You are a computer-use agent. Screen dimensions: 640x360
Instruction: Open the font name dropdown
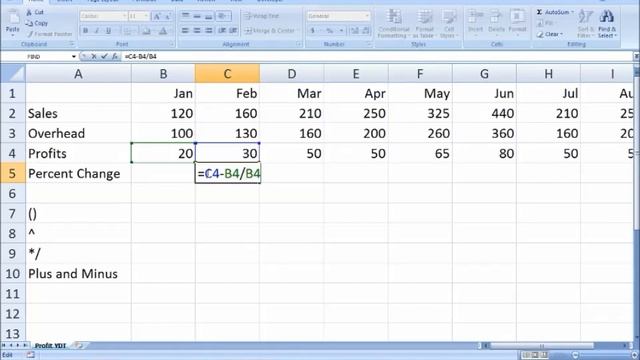click(x=124, y=16)
